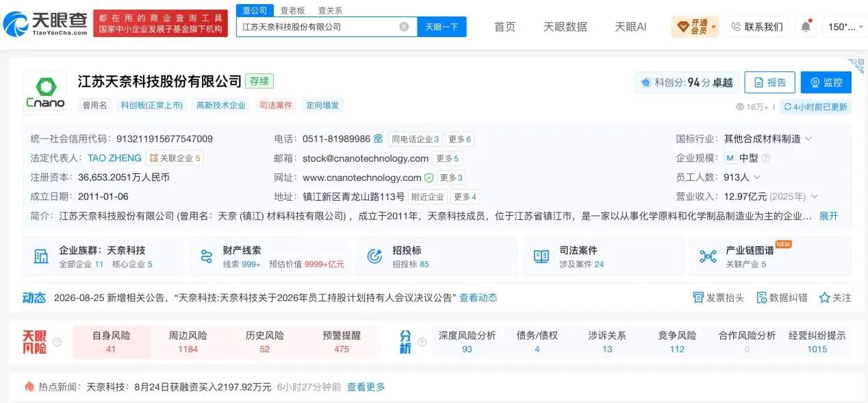
Task: Expand email 更多 5 list
Action: click(x=448, y=158)
